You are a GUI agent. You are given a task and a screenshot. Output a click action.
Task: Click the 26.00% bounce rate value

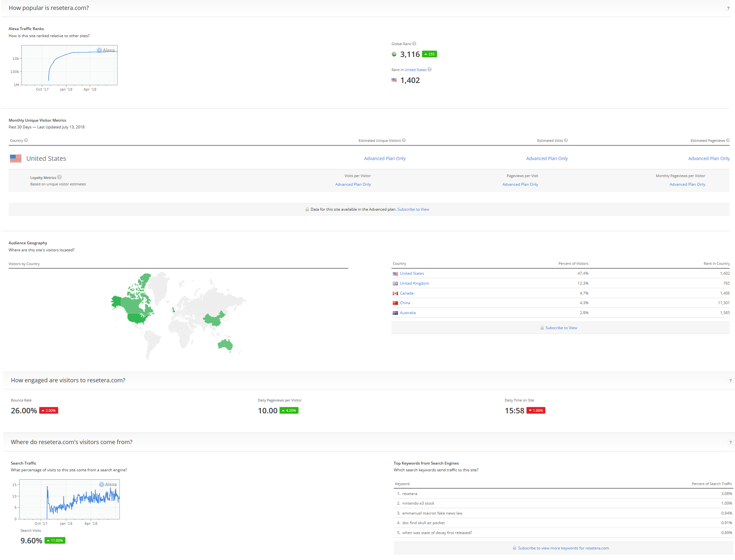(x=24, y=411)
